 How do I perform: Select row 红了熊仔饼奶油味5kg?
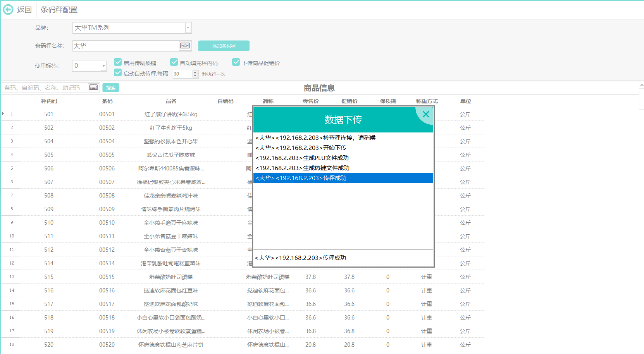(x=171, y=114)
